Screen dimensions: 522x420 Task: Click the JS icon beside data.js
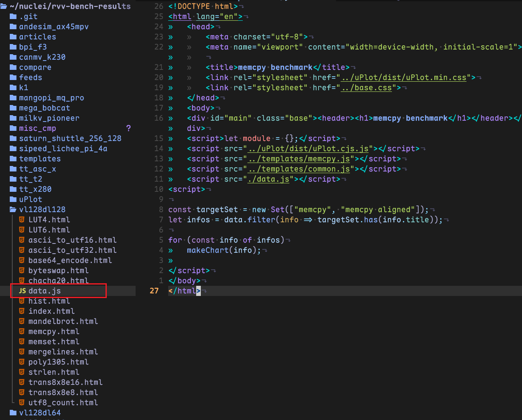point(22,291)
